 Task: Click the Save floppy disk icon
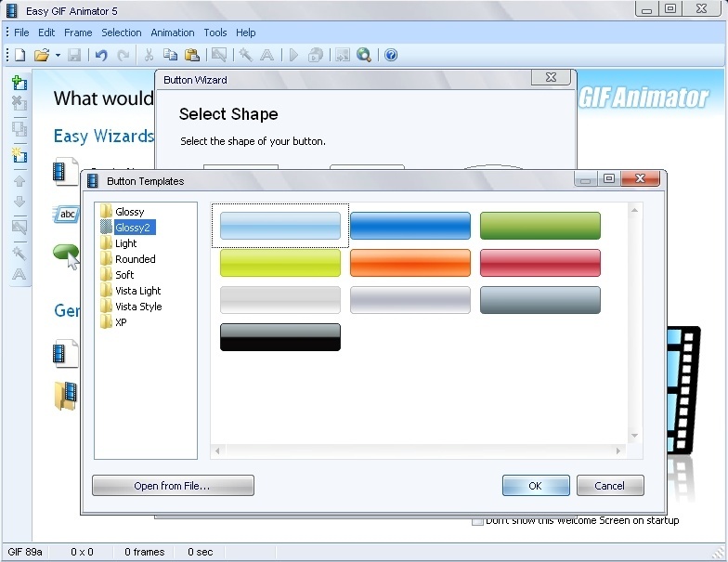[74, 55]
